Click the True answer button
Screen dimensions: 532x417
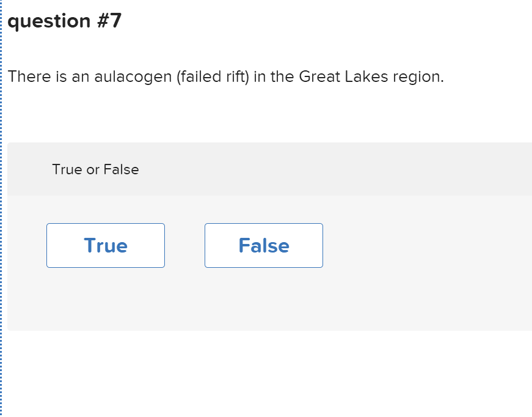(105, 245)
